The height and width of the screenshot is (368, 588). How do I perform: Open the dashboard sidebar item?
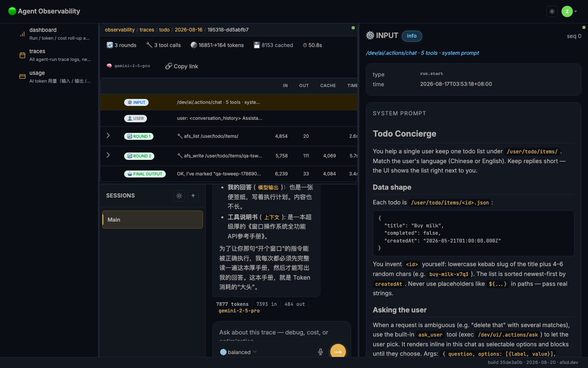click(55, 34)
